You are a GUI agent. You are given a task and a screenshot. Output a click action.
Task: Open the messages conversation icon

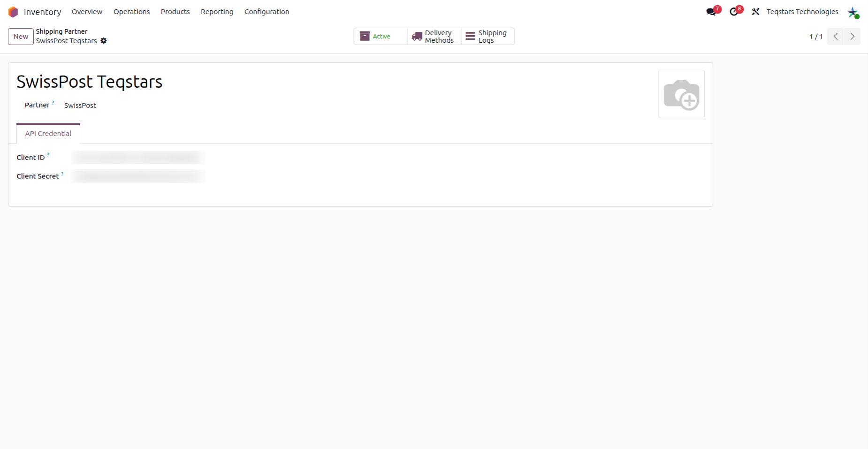pyautogui.click(x=711, y=12)
